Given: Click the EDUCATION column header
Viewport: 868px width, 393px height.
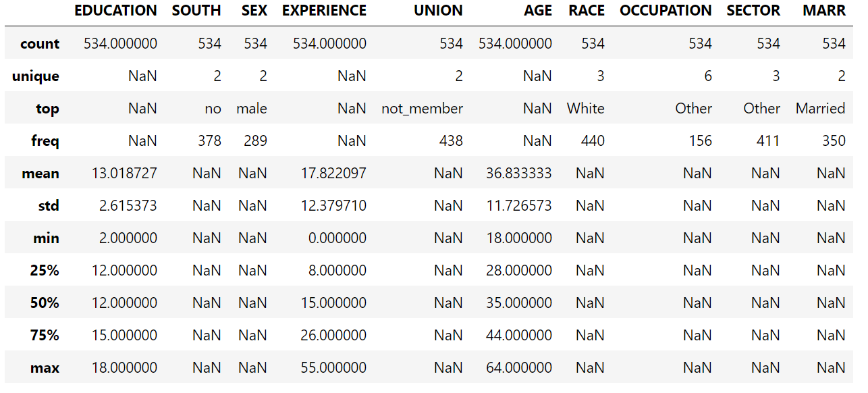Looking at the screenshot, I should pos(115,11).
